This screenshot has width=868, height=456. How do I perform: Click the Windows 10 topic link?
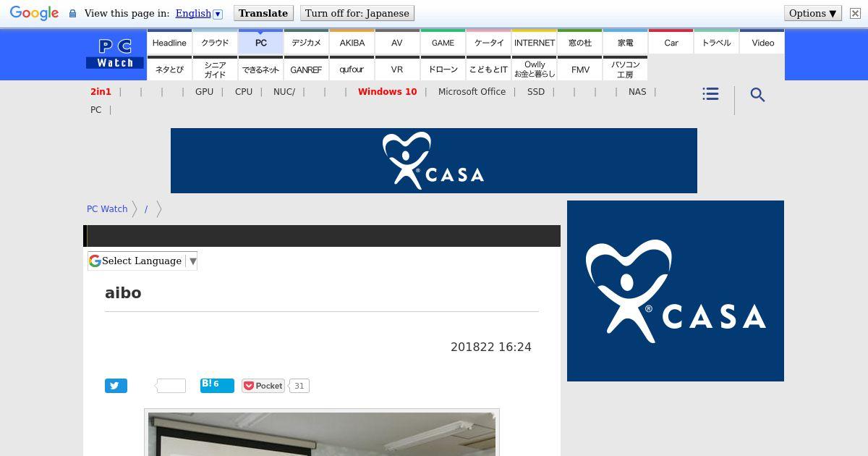[387, 92]
